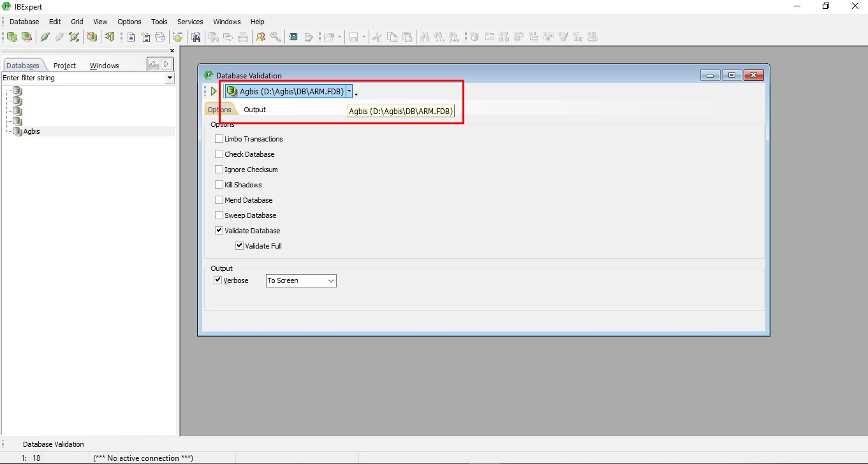
Task: Select the Agbis database tree node
Action: click(x=32, y=131)
